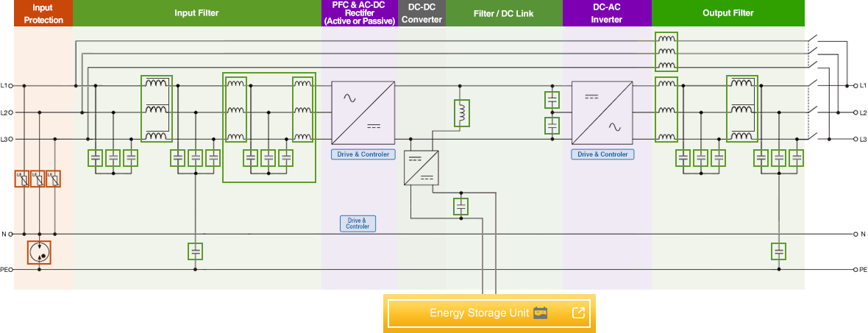Select the leftmost varistor in Input Protection

tap(23, 179)
